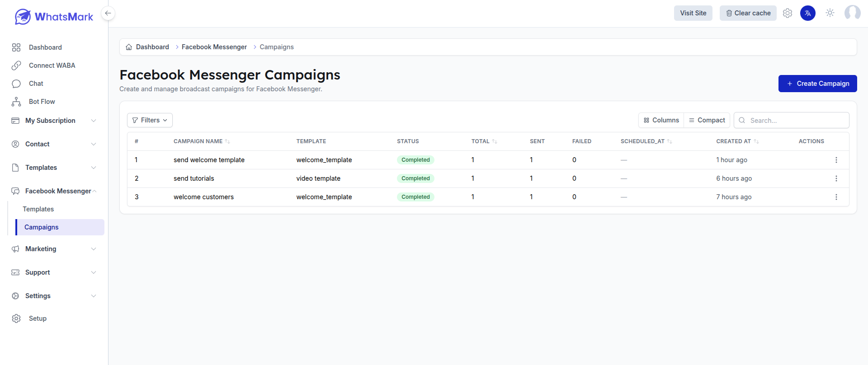Sort by Total column arrows
This screenshot has width=868, height=365.
[x=495, y=141]
